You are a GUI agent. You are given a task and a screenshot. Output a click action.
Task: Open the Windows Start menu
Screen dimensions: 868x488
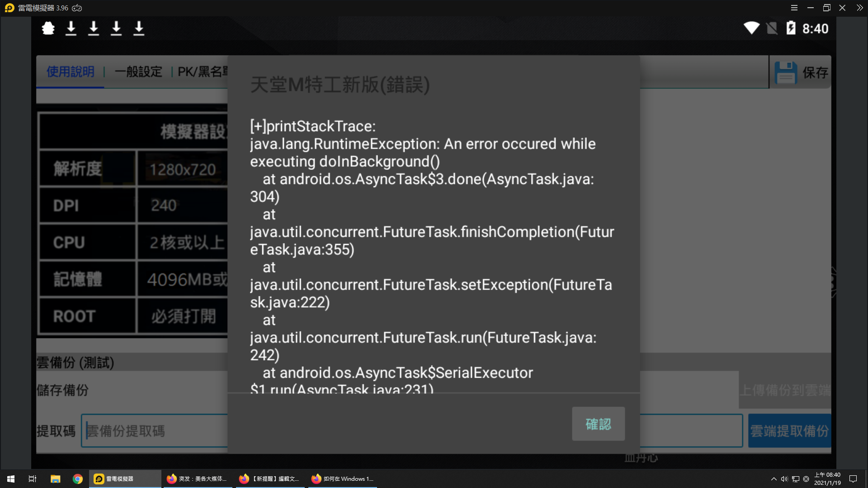tap(11, 479)
